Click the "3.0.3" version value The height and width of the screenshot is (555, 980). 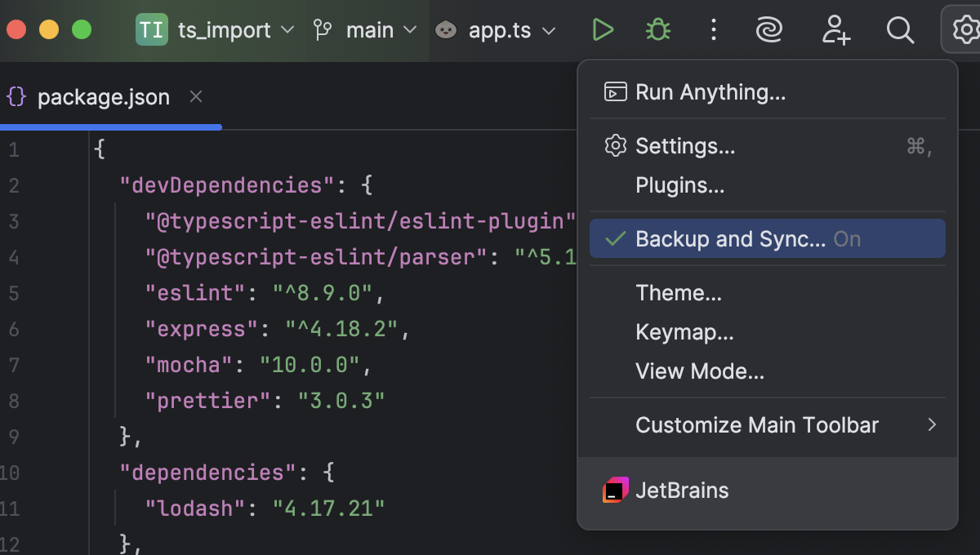click(342, 401)
